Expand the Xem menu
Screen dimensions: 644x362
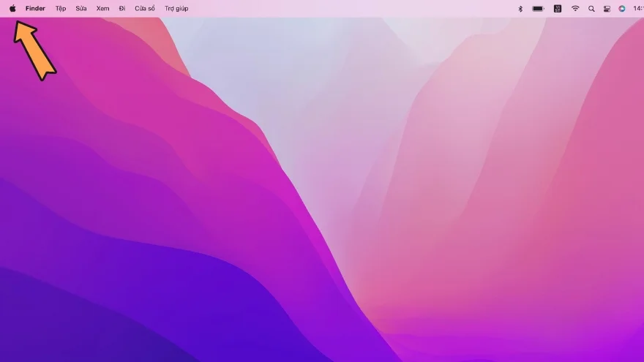click(102, 9)
